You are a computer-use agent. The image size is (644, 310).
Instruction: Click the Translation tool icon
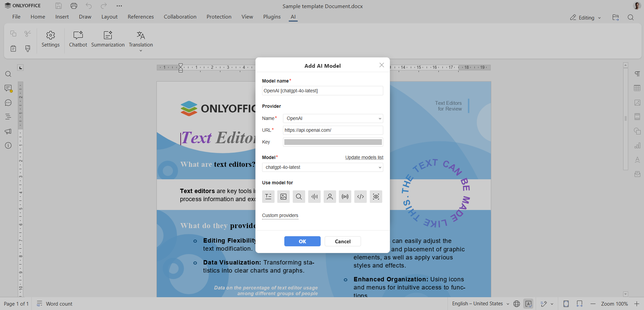pyautogui.click(x=141, y=35)
